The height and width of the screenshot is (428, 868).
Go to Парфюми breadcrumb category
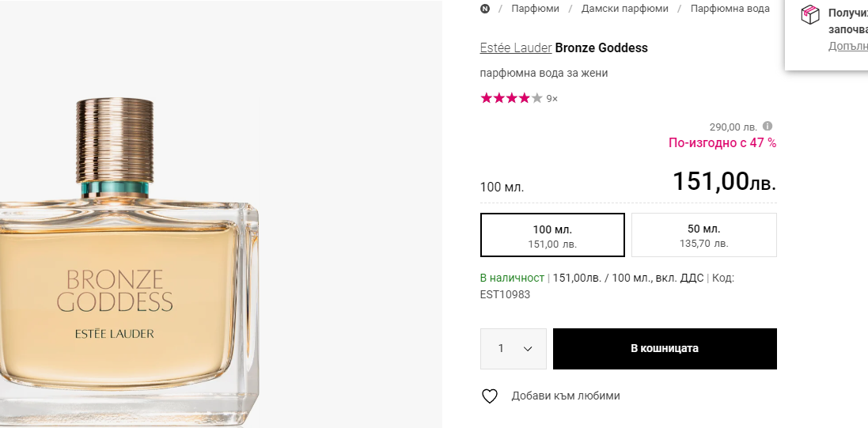click(x=535, y=9)
